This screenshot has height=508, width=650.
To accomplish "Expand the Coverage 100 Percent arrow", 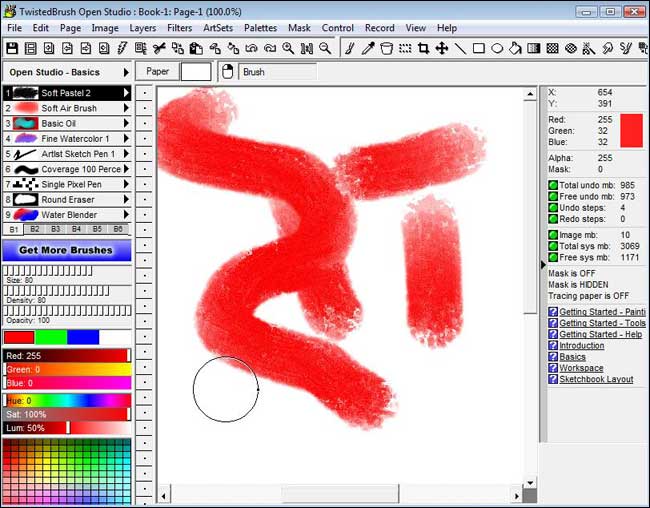I will 126,169.
